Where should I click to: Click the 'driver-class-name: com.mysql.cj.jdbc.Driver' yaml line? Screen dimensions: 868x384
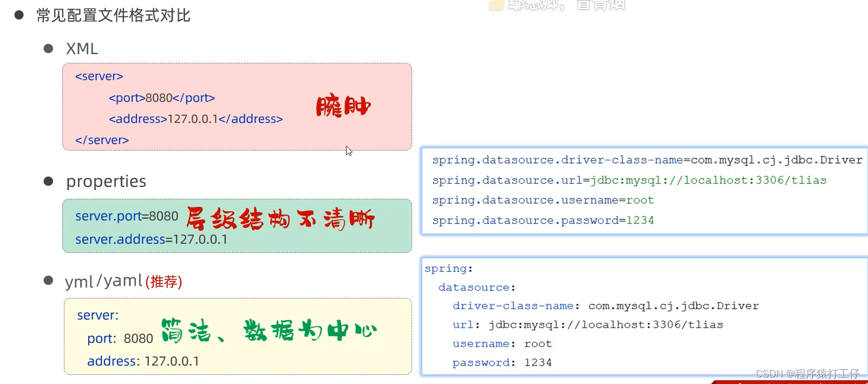pyautogui.click(x=606, y=306)
